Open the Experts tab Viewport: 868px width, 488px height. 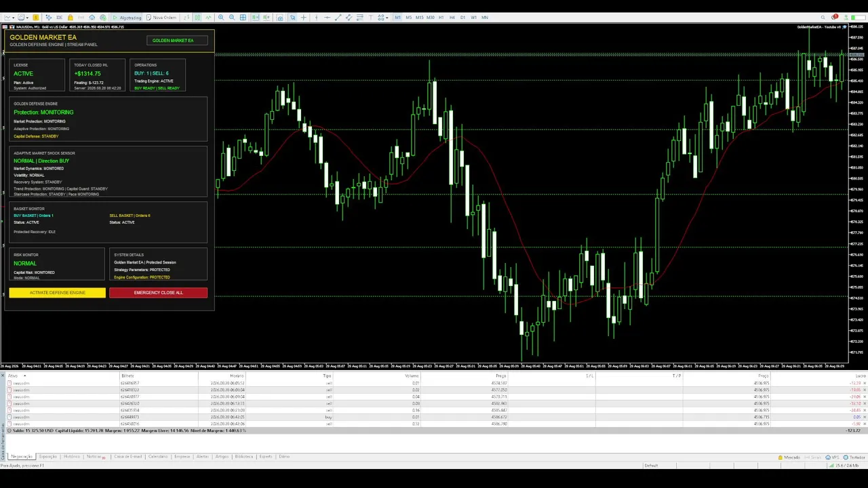266,457
